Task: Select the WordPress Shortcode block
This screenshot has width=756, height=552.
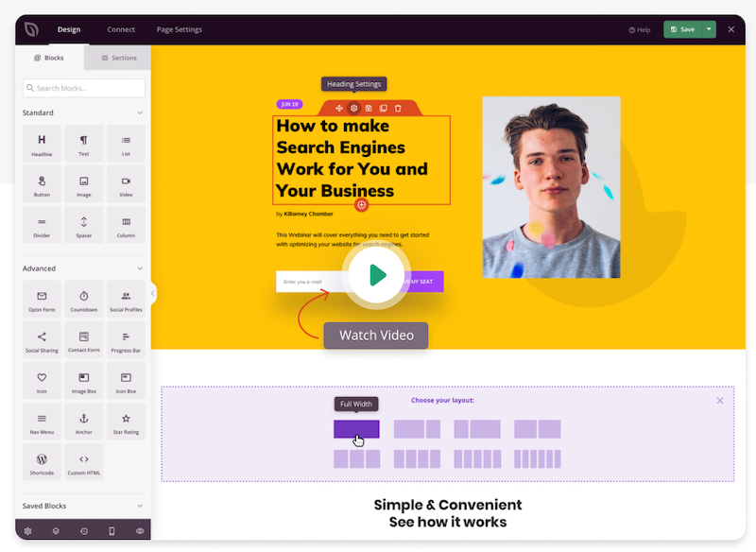Action: [x=42, y=462]
